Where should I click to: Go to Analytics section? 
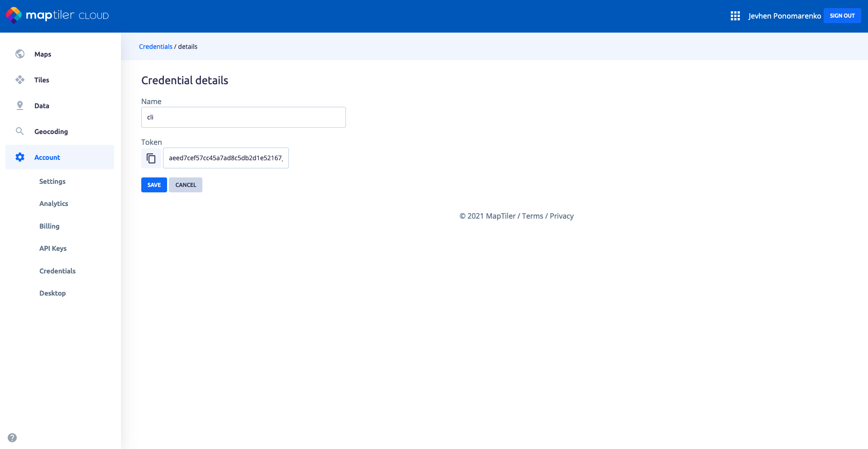click(54, 204)
